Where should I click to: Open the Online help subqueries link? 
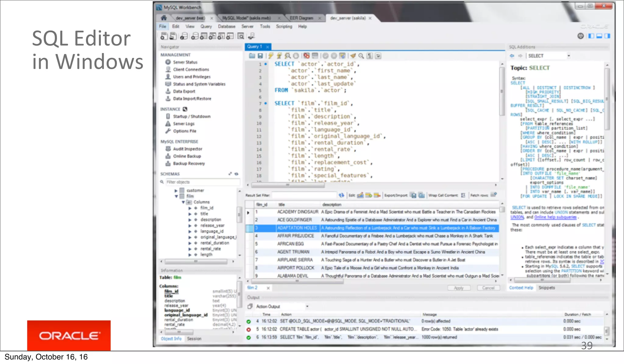555,217
